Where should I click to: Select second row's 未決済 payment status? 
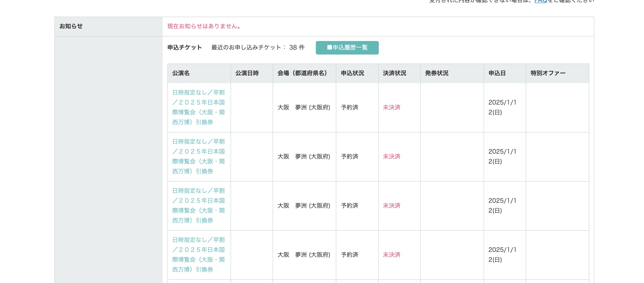[x=392, y=157]
